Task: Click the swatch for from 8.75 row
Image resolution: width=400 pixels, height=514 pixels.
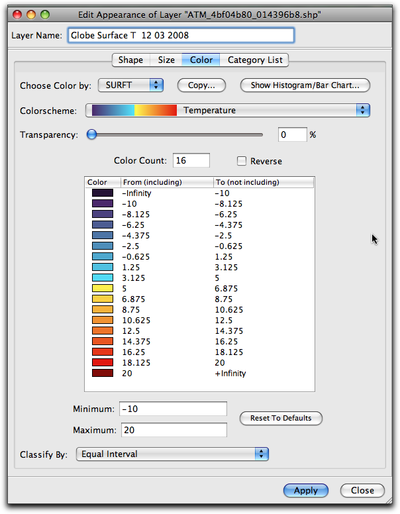Action: point(103,310)
